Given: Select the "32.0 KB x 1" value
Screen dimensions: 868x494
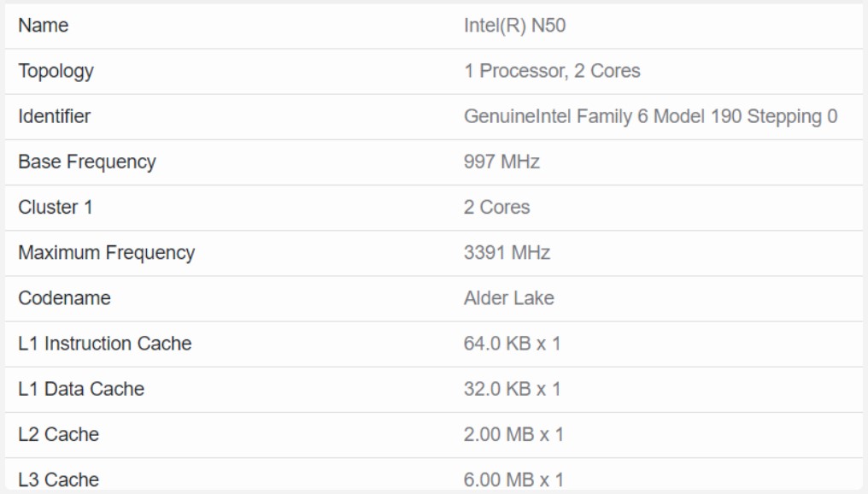Looking at the screenshot, I should 512,389.
